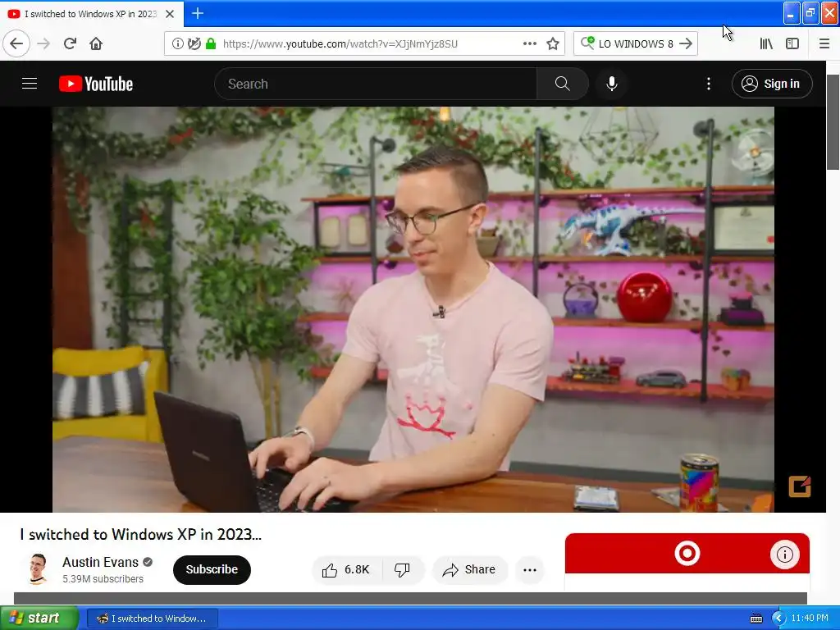
Task: Open the Firefox Library icon
Action: pos(766,43)
